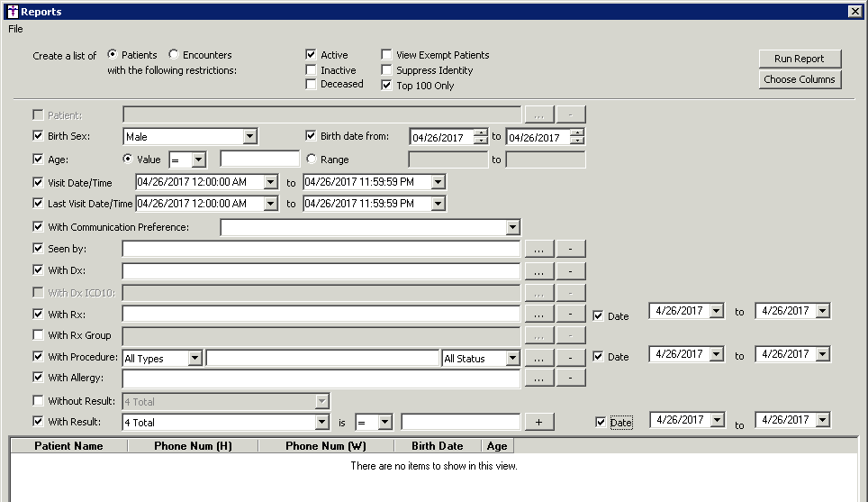This screenshot has height=502, width=868.
Task: Enable the Inactive checkbox
Action: pyautogui.click(x=312, y=69)
